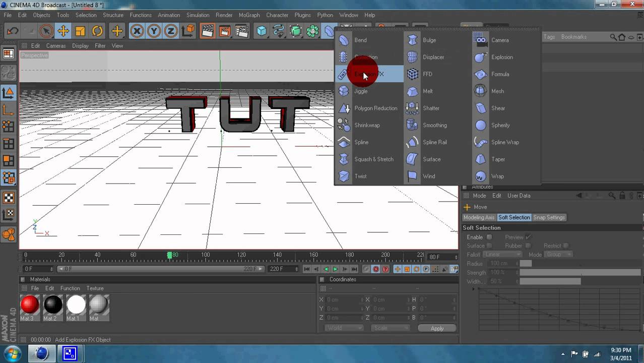Switch to Modeling Axis tab
644x363 pixels.
point(479,217)
